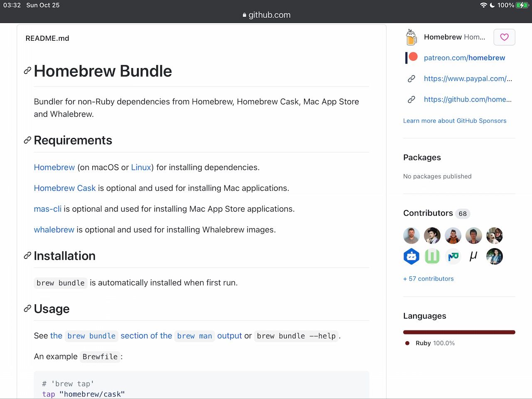Click the 'brew bundle' code under Installation
This screenshot has height=399, width=532.
coord(61,283)
